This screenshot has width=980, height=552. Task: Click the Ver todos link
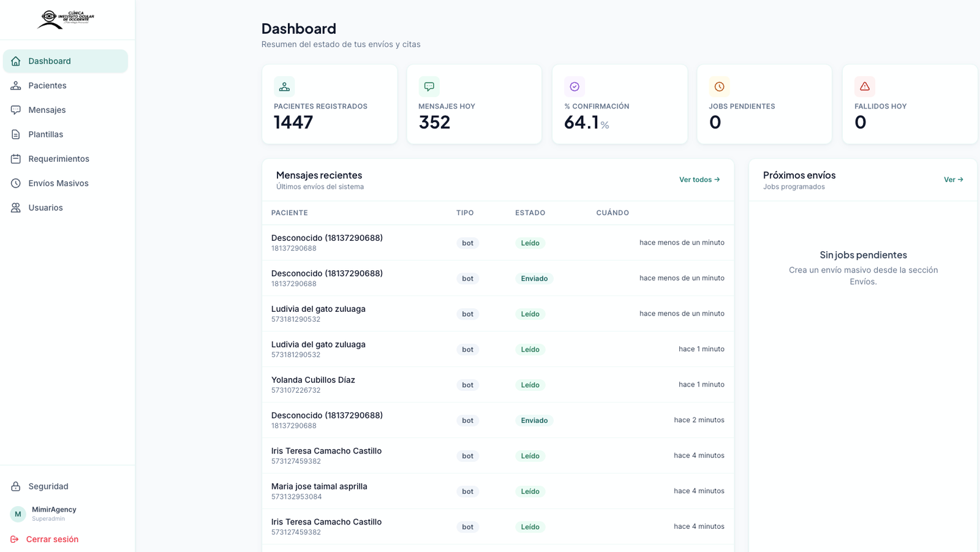click(699, 180)
